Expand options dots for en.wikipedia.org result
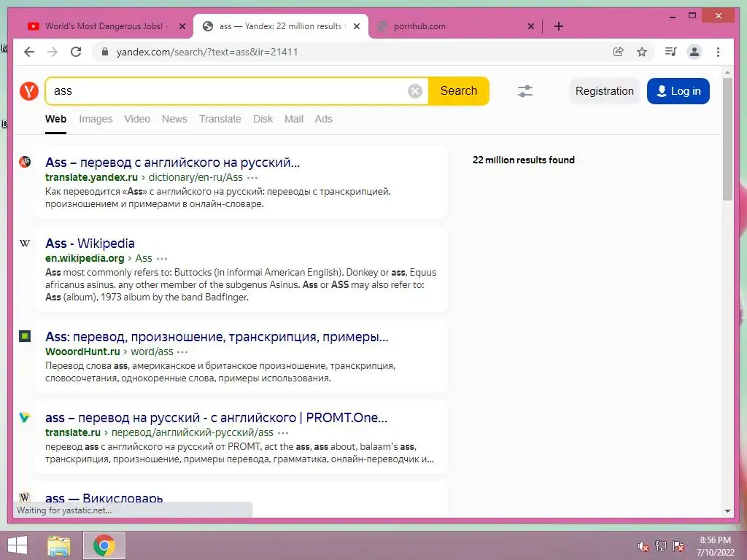Screen dimensions: 747x560 [162, 259]
